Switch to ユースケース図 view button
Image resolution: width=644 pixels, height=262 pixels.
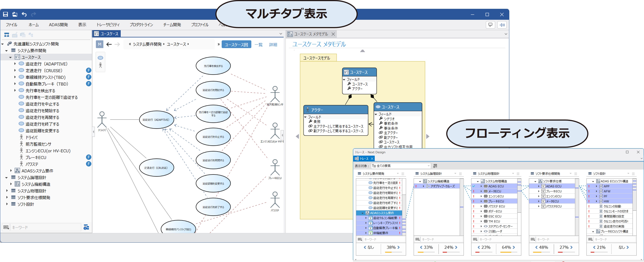tap(236, 44)
